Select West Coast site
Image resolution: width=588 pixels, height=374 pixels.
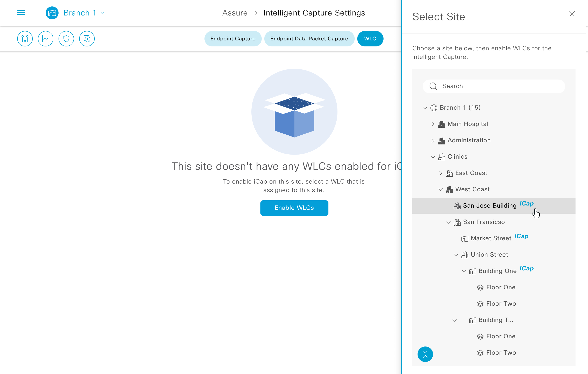coord(472,189)
